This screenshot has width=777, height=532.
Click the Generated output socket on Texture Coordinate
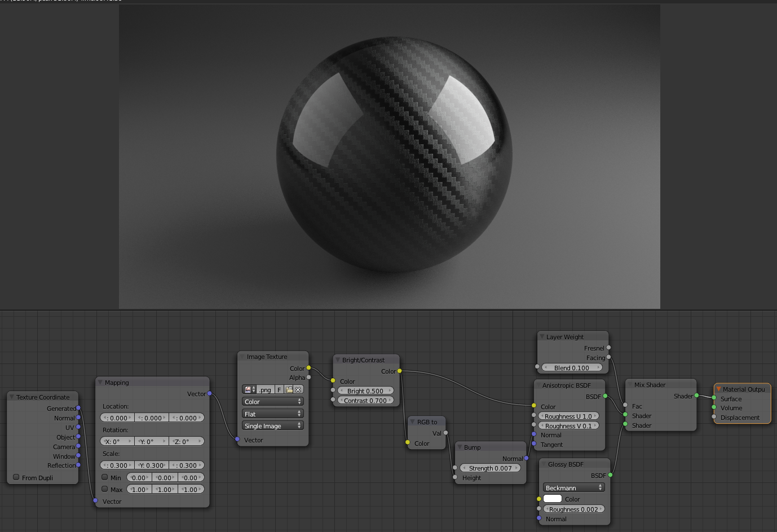[x=78, y=408]
